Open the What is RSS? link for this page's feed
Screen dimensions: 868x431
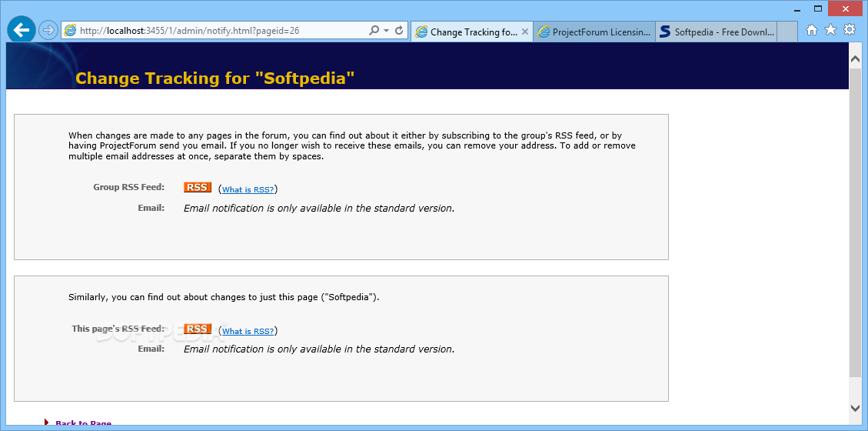pyautogui.click(x=248, y=331)
